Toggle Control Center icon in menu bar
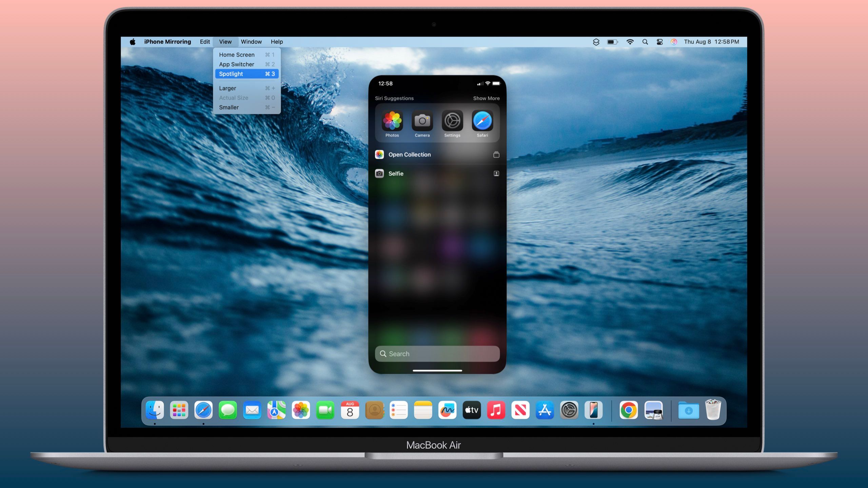 pyautogui.click(x=660, y=41)
